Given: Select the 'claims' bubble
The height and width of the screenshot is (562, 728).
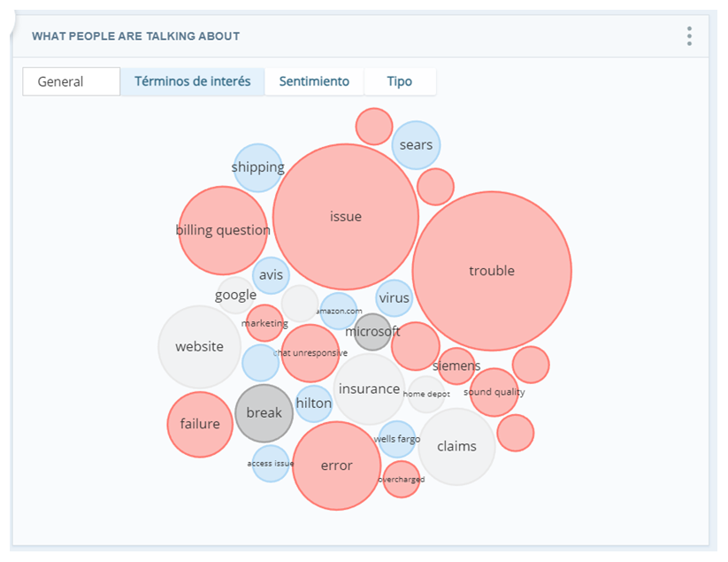Looking at the screenshot, I should click(456, 447).
